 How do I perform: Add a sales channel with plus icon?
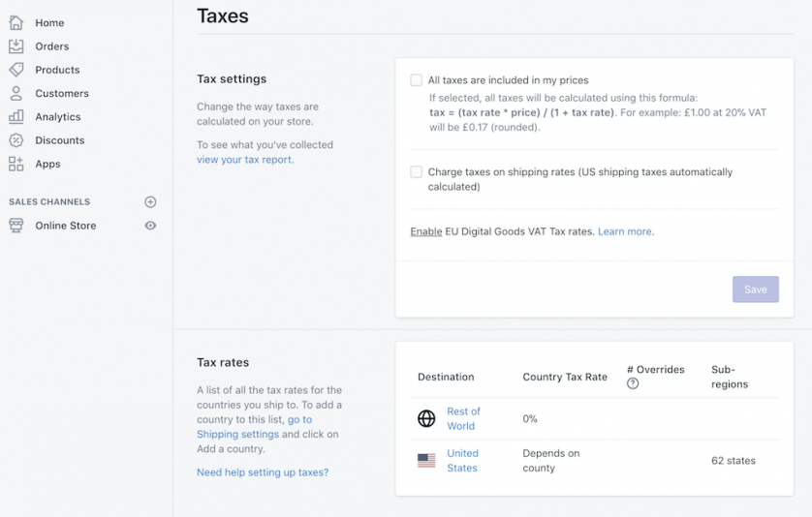click(150, 202)
